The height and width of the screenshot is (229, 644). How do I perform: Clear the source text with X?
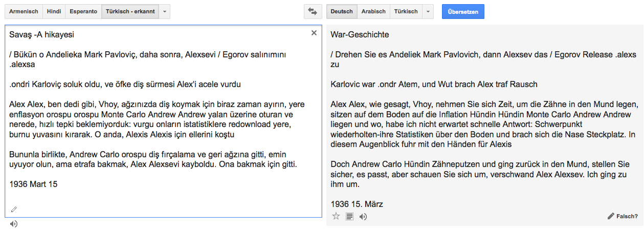(x=314, y=33)
